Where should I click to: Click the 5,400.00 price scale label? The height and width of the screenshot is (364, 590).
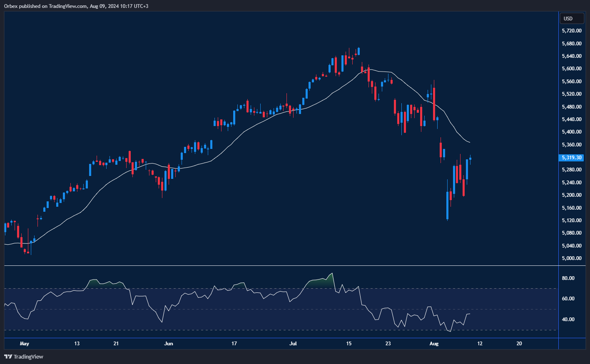pyautogui.click(x=571, y=132)
